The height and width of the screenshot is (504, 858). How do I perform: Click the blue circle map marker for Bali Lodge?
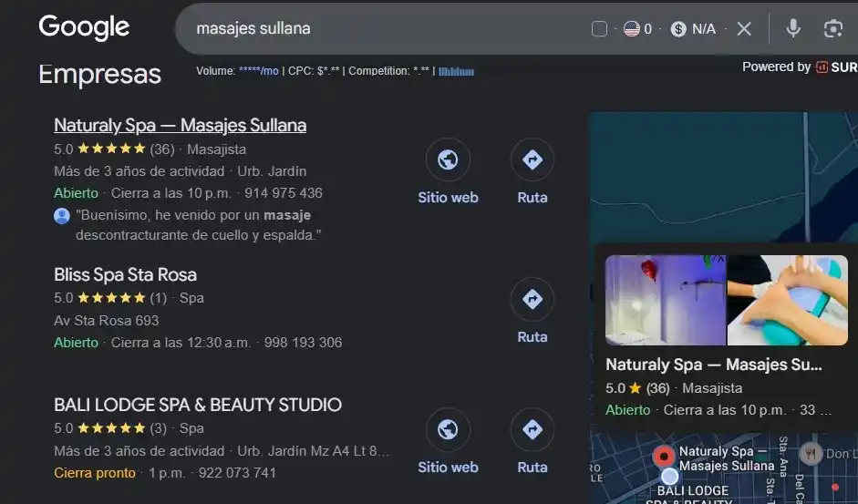670,477
